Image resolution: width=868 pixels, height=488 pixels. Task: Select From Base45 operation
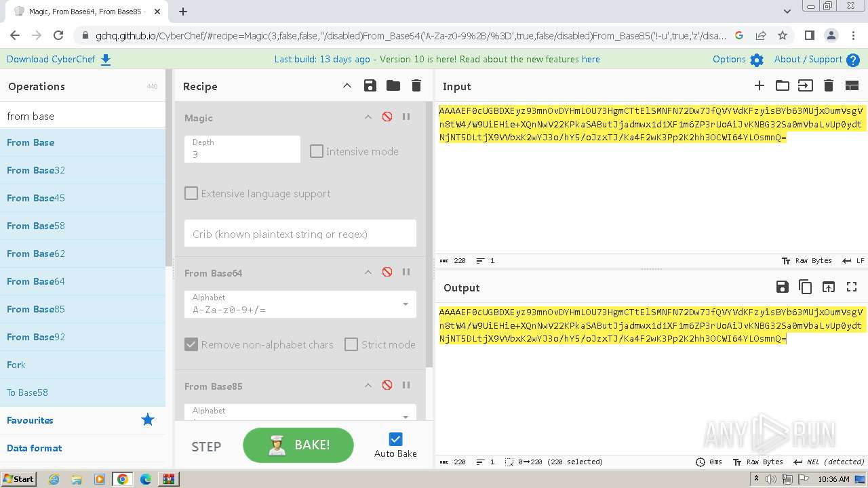tap(83, 198)
